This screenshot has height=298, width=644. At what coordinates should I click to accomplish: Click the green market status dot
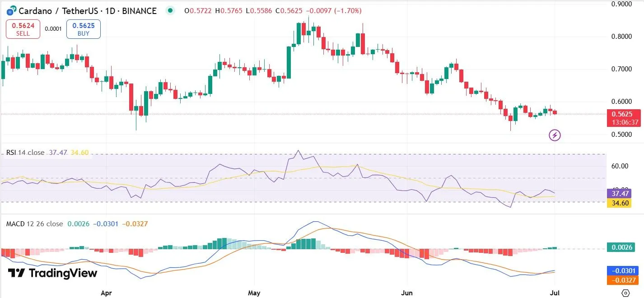tap(170, 10)
